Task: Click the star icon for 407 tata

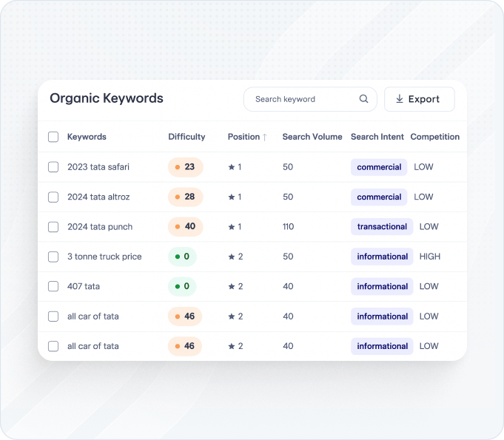Action: click(232, 287)
